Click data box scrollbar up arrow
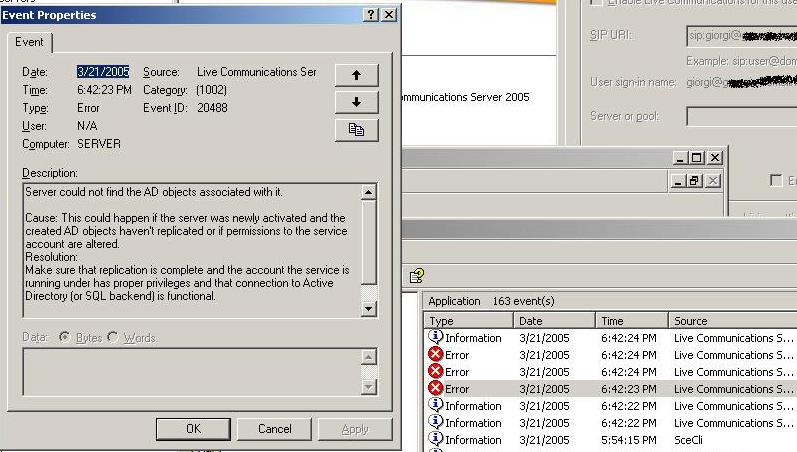The height and width of the screenshot is (452, 797). tap(369, 357)
